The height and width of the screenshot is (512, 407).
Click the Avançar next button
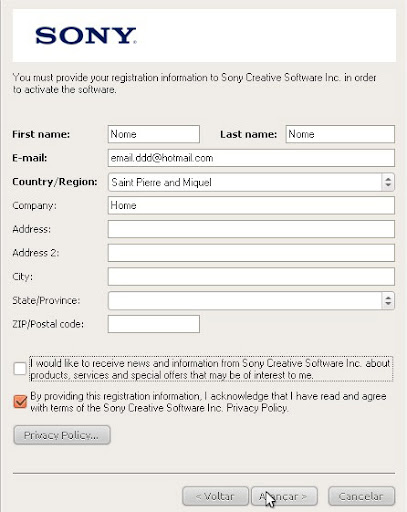coord(284,496)
